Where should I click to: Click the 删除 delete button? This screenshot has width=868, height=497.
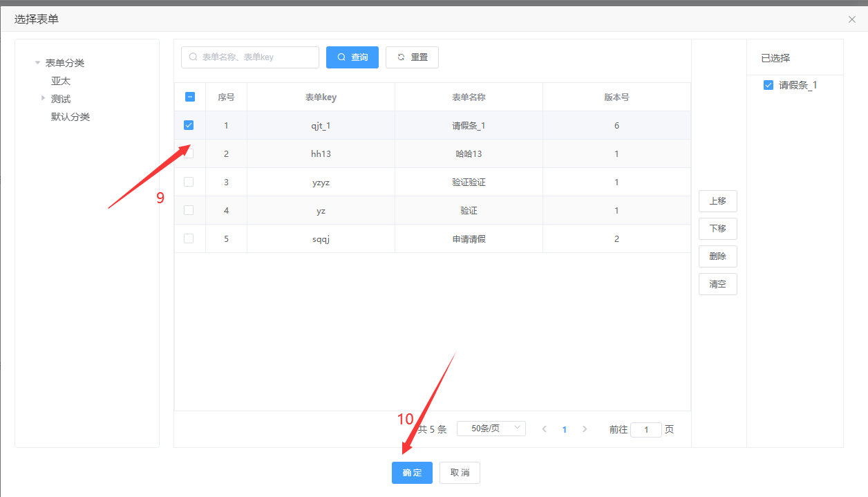click(x=717, y=256)
